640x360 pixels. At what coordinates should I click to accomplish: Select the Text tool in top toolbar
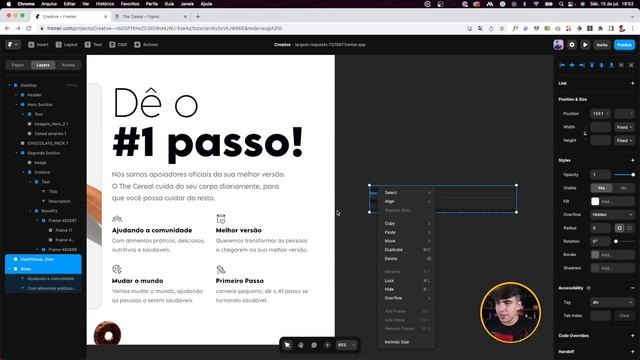point(93,44)
